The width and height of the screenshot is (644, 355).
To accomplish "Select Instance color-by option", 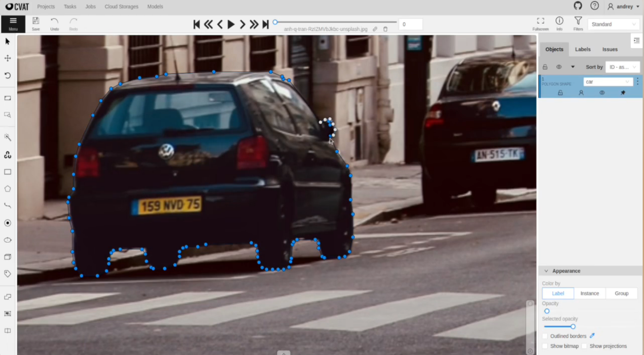I will (590, 293).
